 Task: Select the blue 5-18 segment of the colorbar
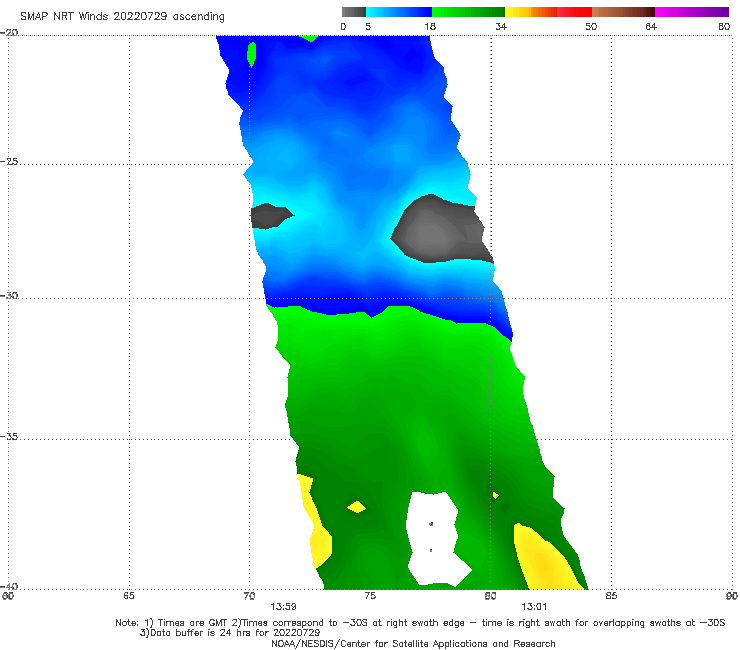tap(399, 12)
